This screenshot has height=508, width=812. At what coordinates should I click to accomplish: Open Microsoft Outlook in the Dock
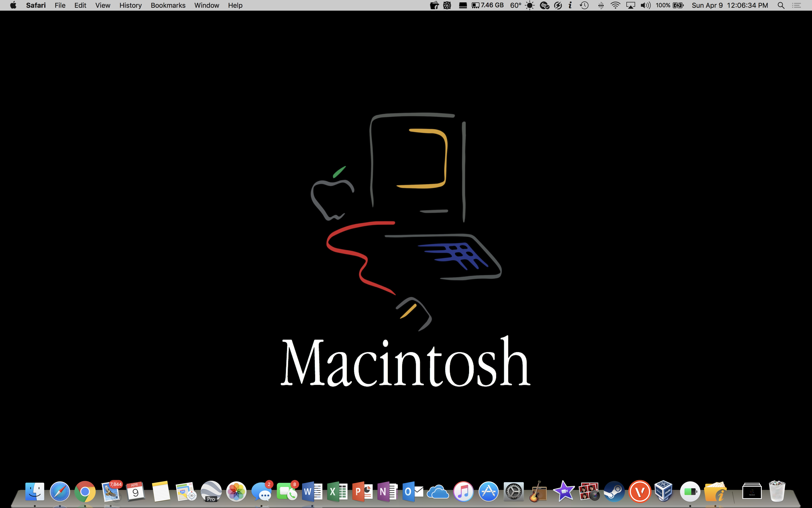tap(413, 492)
